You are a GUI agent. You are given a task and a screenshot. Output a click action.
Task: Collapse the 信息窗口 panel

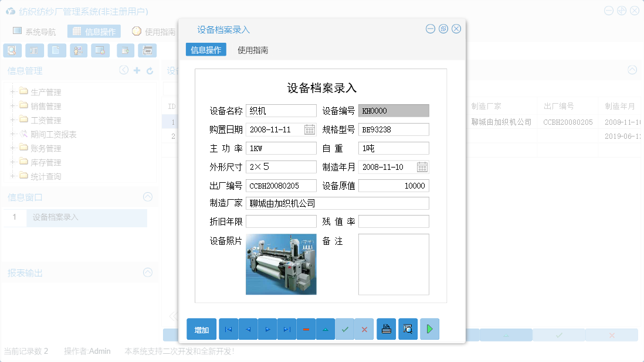click(148, 197)
